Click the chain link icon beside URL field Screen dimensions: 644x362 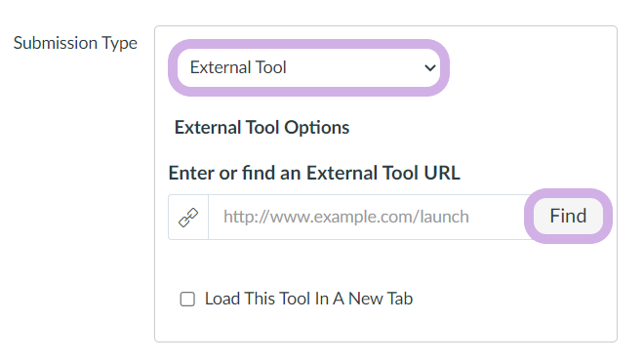point(188,217)
